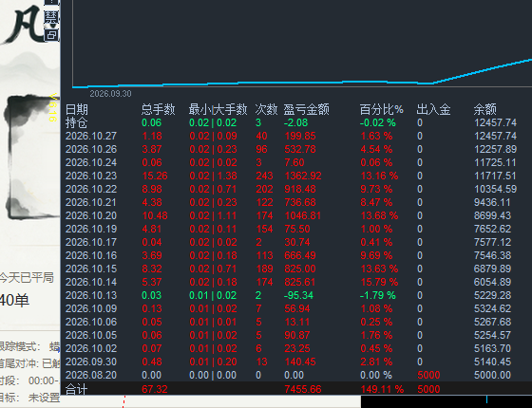Click the 今天已平局 status text

point(27,277)
